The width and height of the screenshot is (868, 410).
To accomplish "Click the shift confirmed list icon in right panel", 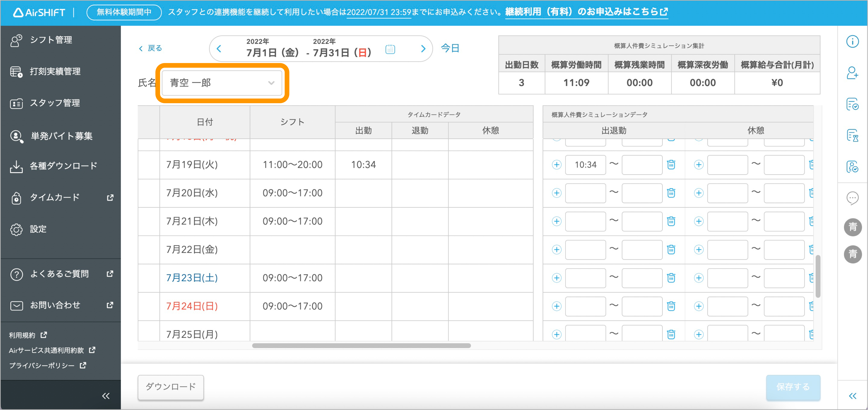I will tap(852, 104).
